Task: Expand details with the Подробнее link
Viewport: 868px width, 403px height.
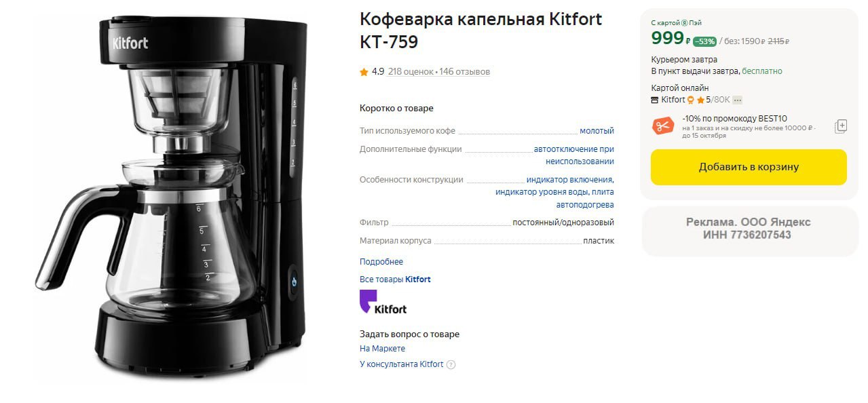Action: pos(381,262)
